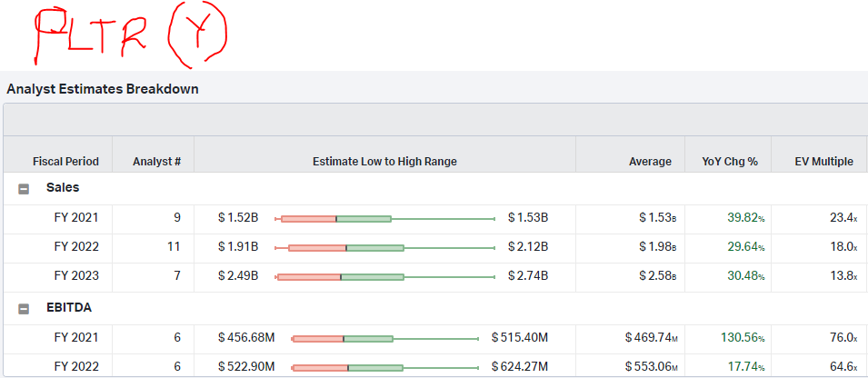Click the EBITDA FY 2021 range bar

(x=384, y=339)
